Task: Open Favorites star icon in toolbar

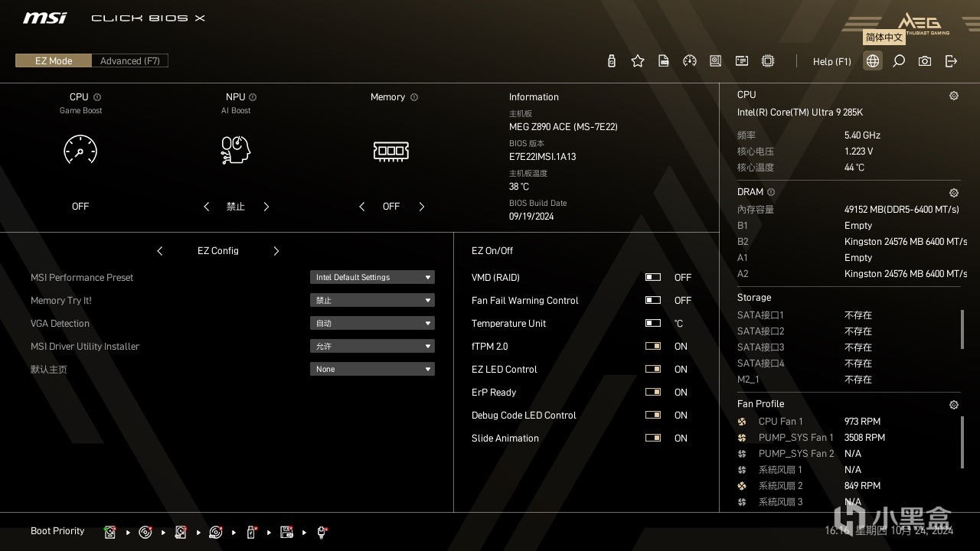Action: pyautogui.click(x=638, y=61)
